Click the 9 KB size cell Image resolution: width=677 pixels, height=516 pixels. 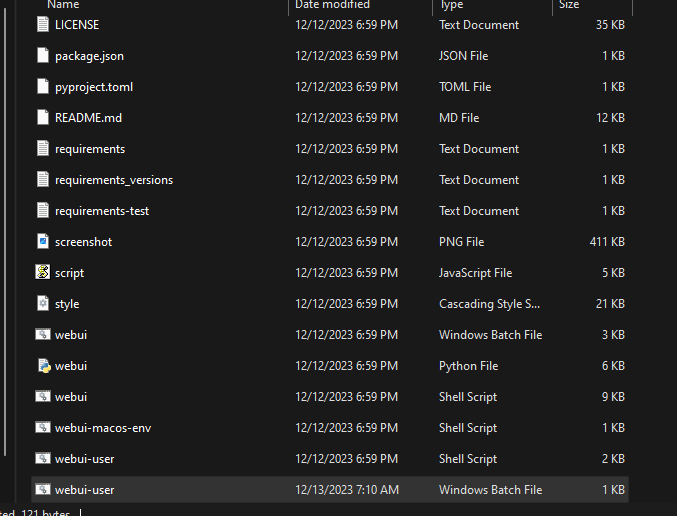click(614, 397)
